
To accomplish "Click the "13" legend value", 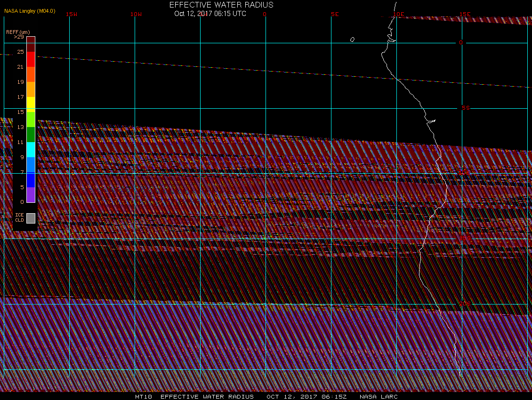I will [x=21, y=127].
